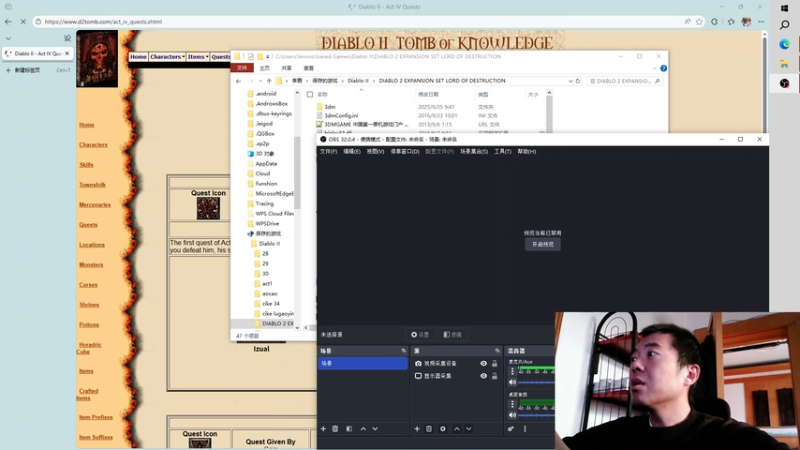This screenshot has width=800, height=450.
Task: Open Docks menu in OBS
Action: click(x=405, y=152)
